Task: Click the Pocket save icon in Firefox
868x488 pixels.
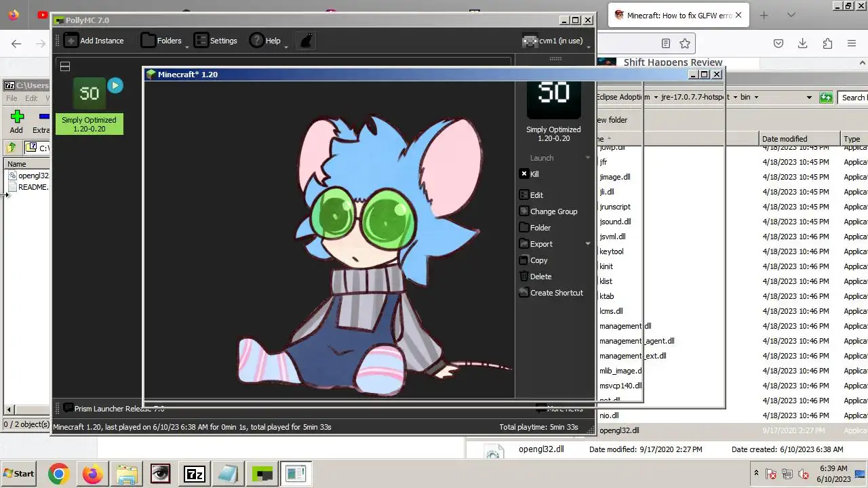Action: click(778, 43)
